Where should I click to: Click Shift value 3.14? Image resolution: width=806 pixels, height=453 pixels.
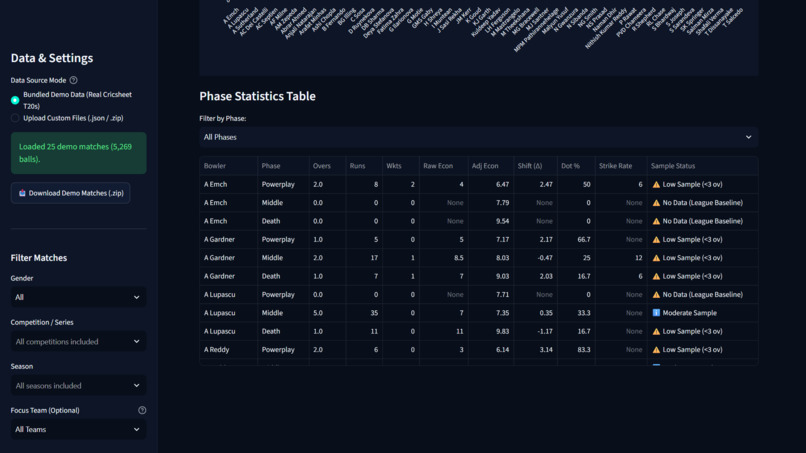pyautogui.click(x=546, y=350)
